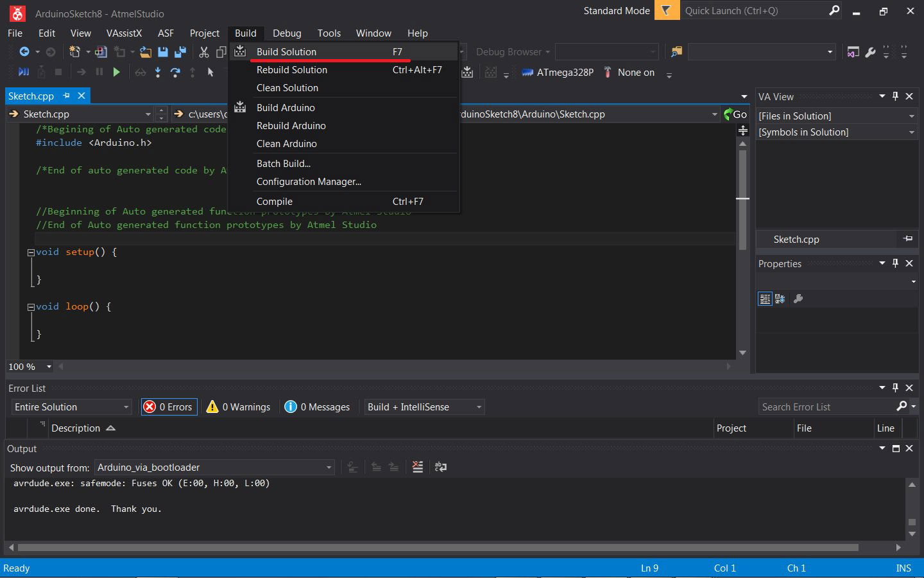Select Rebuild Arduino menu entry
The image size is (924, 578).
point(344,125)
